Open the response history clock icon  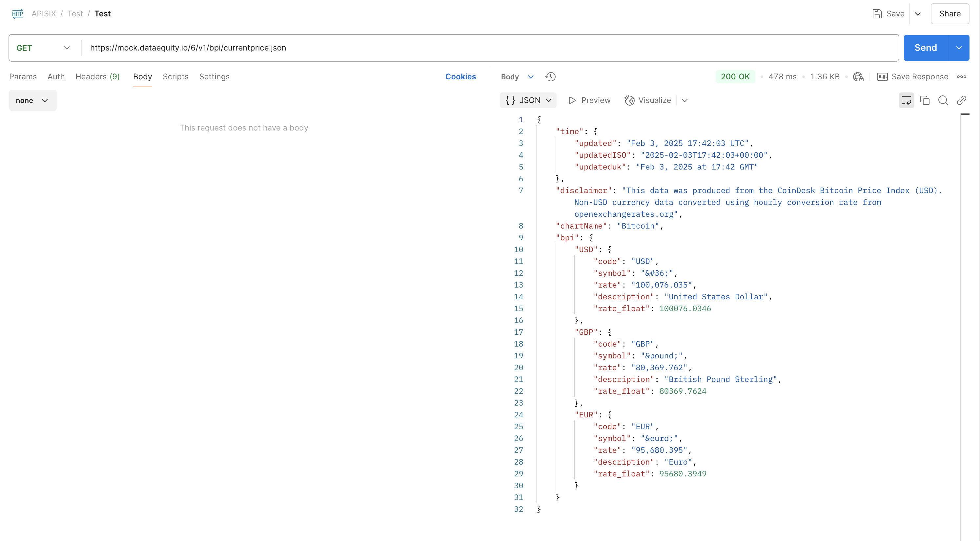550,77
